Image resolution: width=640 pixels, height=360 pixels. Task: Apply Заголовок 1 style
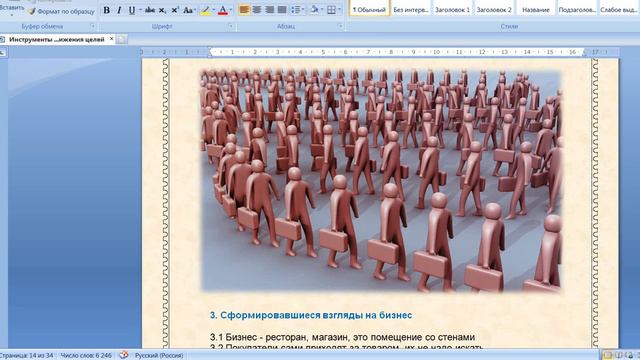452,9
